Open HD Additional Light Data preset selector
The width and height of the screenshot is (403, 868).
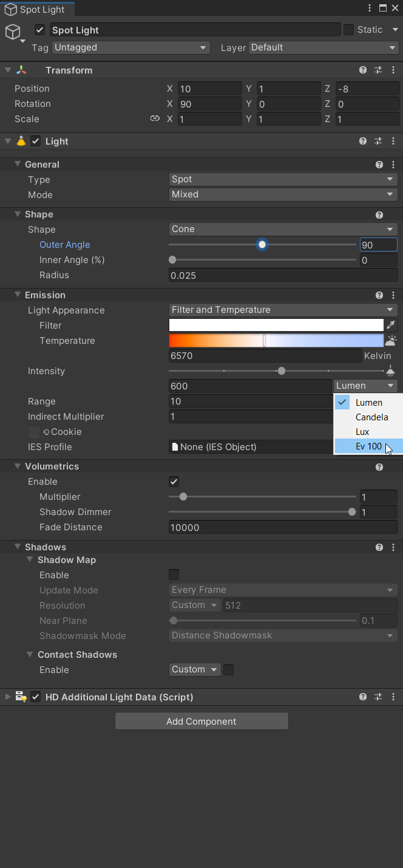378,697
